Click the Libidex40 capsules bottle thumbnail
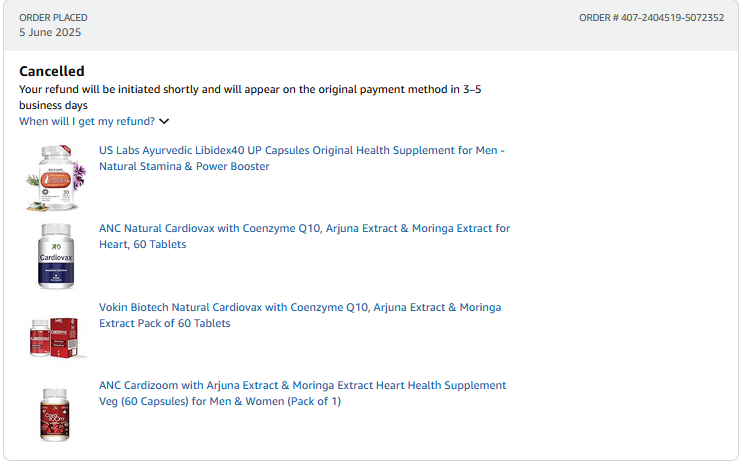Screen dimensions: 743x467 click(55, 178)
